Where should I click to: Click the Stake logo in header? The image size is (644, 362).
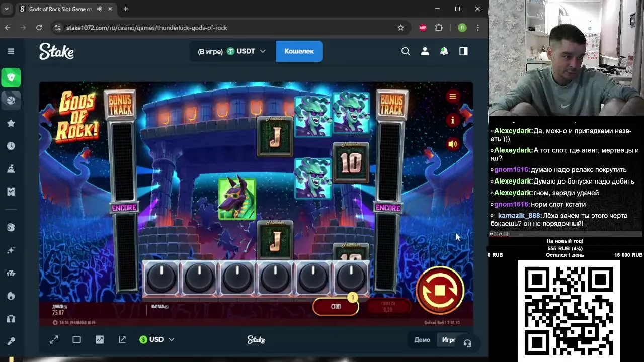[x=56, y=51]
